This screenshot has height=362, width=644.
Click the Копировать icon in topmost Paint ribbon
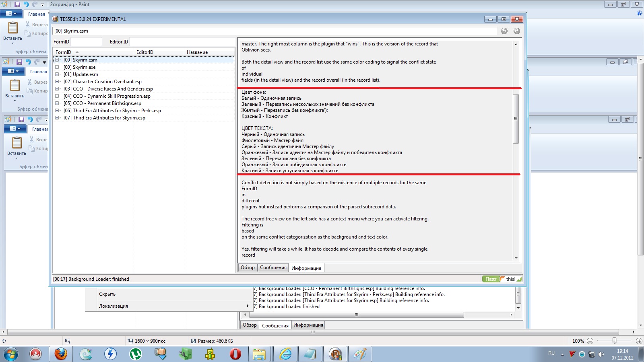[28, 33]
